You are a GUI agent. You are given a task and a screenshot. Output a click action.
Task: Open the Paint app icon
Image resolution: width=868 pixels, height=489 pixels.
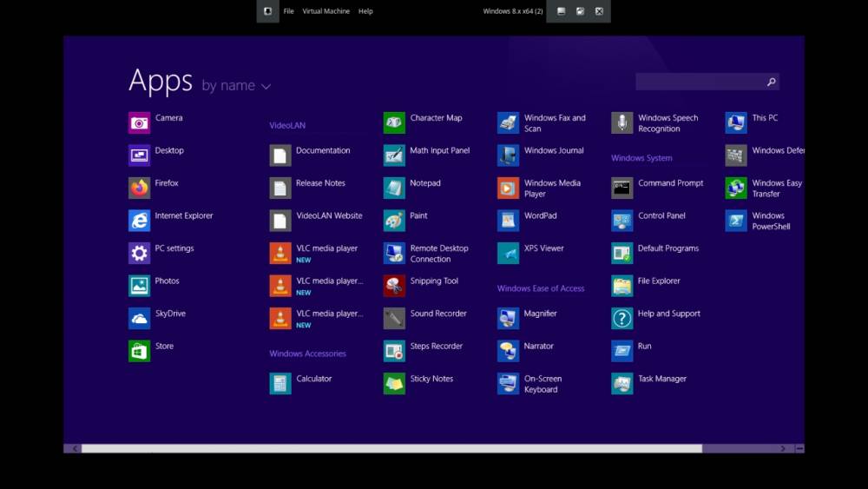394,221
